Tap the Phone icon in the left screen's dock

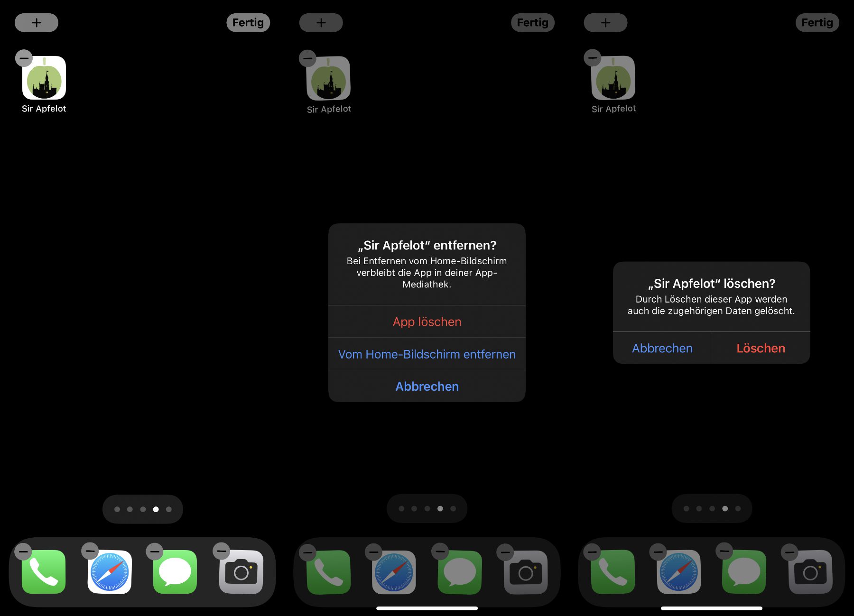(x=44, y=572)
